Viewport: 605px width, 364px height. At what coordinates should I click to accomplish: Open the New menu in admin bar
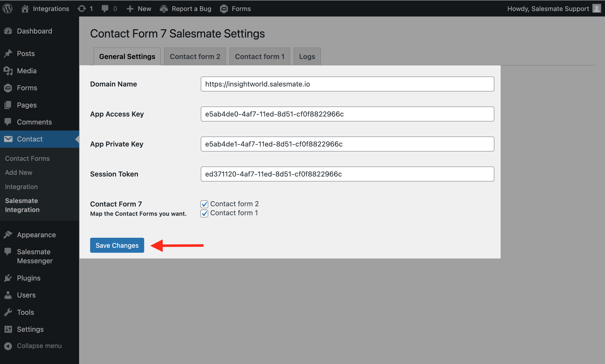pos(144,9)
